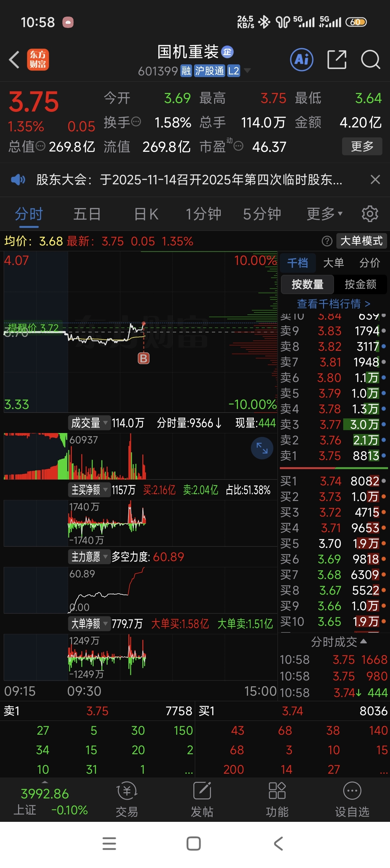Tap the L2 level tag

coord(233,71)
